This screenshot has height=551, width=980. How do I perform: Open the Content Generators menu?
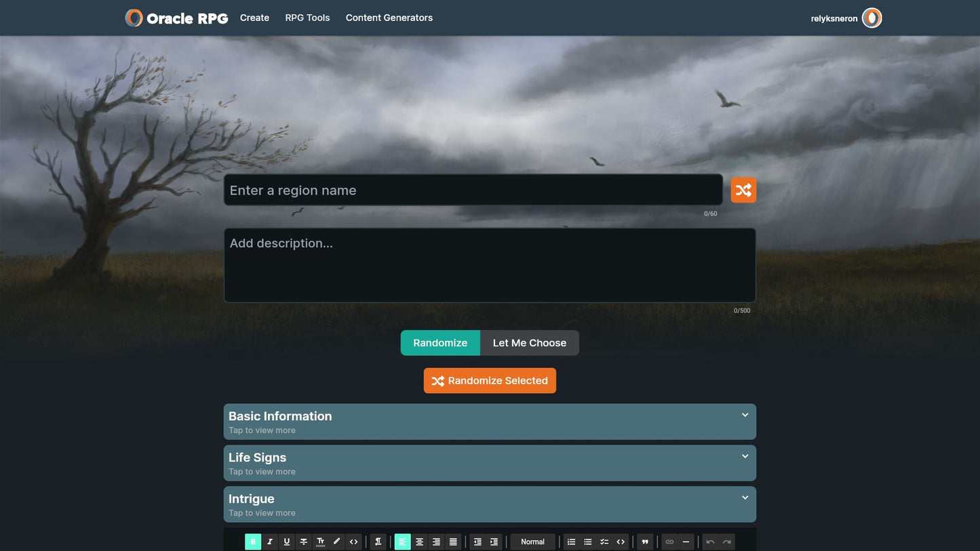coord(389,18)
